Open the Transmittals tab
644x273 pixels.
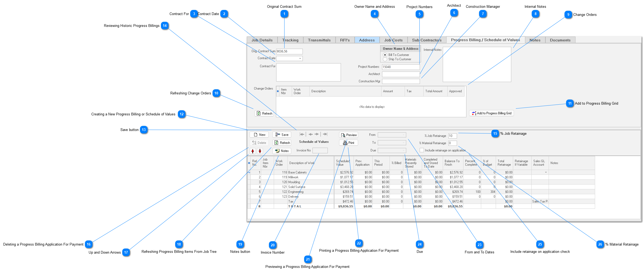pyautogui.click(x=319, y=40)
